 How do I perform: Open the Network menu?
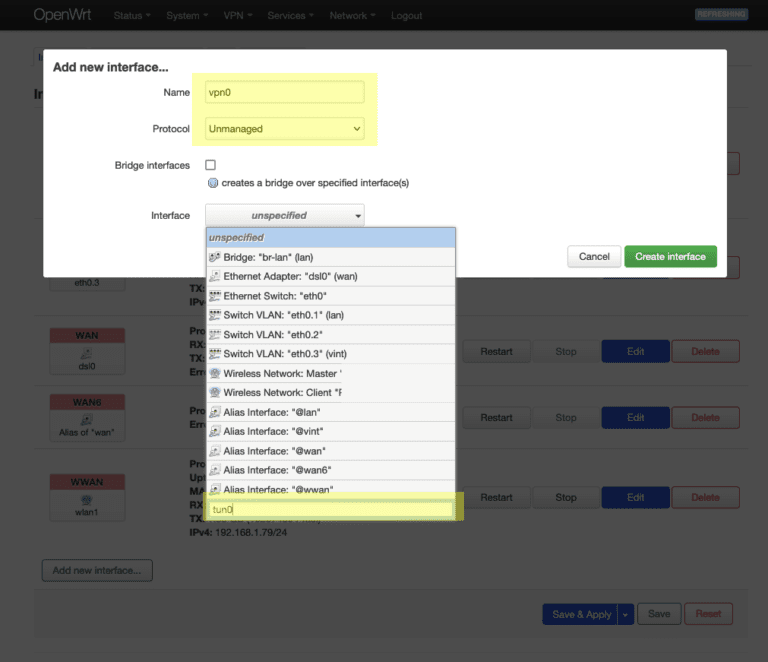(353, 16)
